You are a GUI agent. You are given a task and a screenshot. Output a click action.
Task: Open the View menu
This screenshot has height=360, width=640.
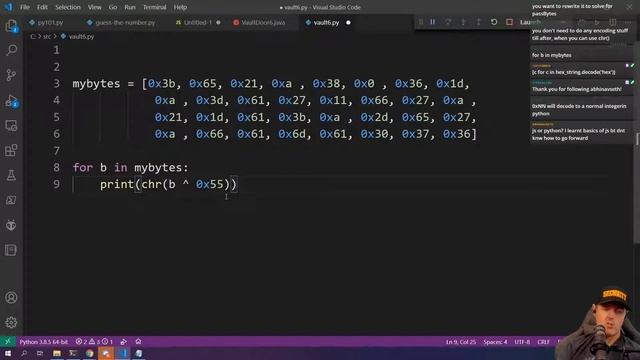click(x=94, y=7)
